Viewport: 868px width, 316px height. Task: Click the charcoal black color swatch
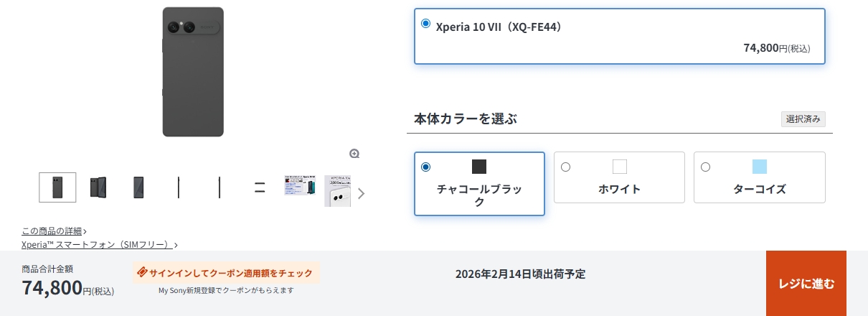click(x=479, y=167)
